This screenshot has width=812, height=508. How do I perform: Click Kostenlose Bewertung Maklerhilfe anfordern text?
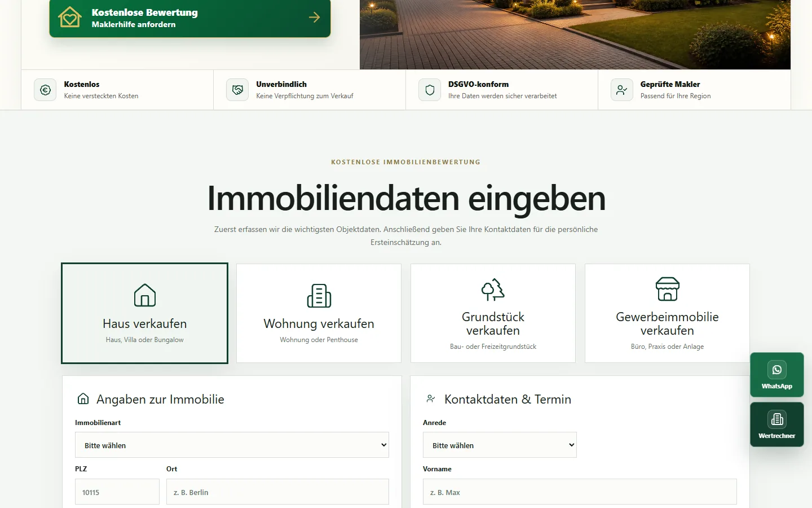(x=145, y=18)
